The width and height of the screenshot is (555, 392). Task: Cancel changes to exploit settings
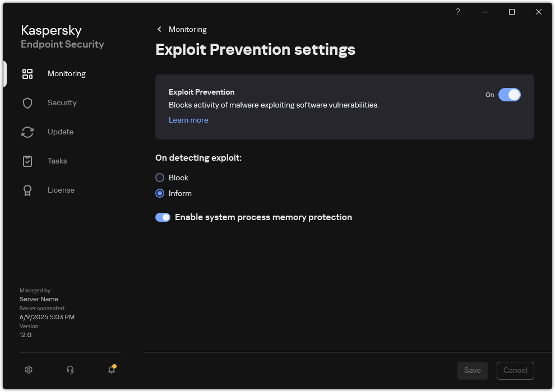coord(515,370)
